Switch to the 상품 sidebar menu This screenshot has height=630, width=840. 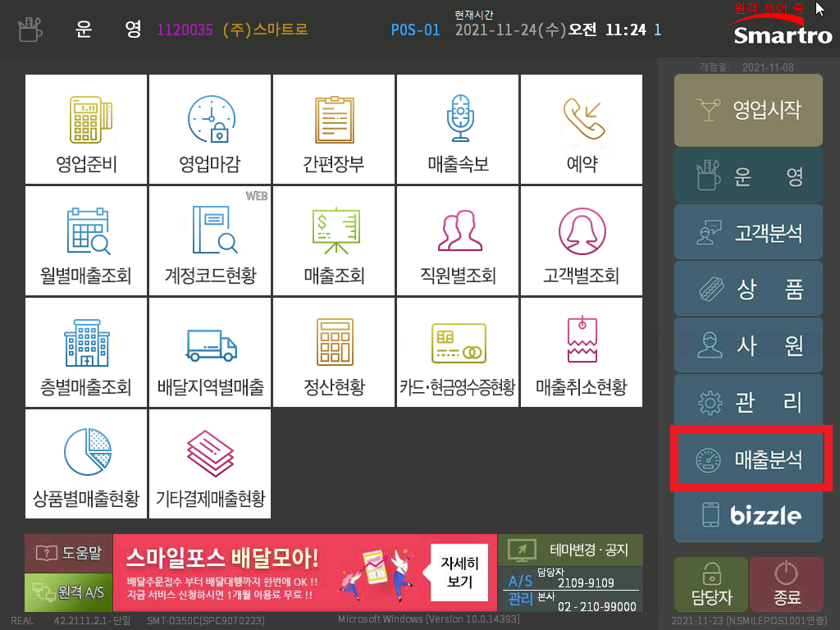pyautogui.click(x=748, y=289)
